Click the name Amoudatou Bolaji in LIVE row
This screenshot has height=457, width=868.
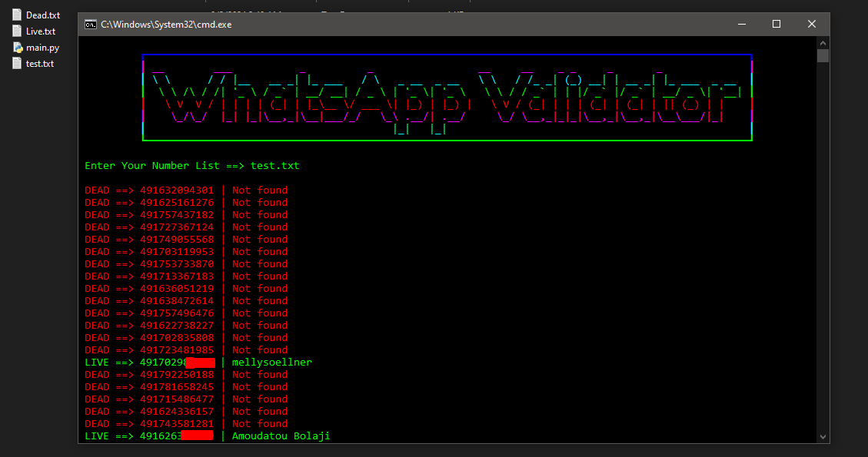[x=281, y=436]
